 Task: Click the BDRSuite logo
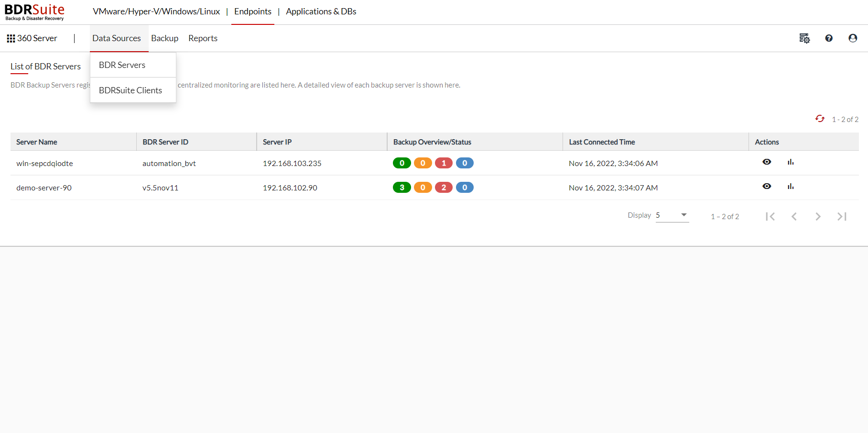(x=34, y=12)
